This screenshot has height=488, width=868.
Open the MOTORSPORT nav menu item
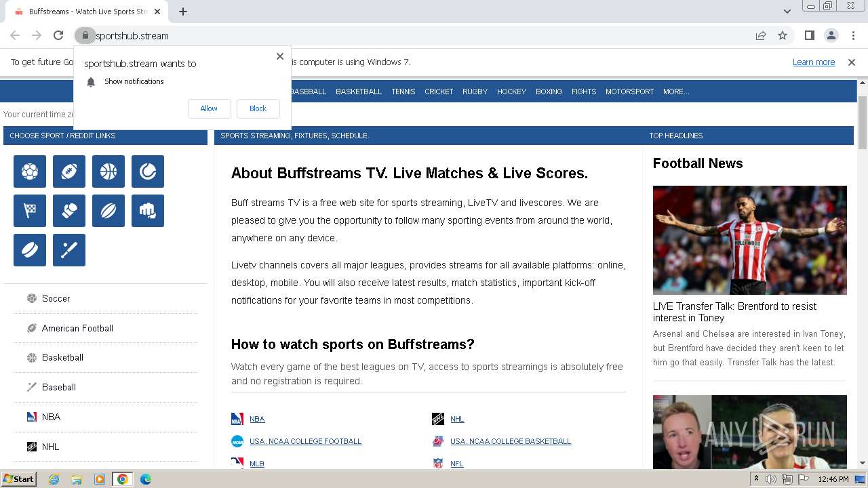[630, 91]
